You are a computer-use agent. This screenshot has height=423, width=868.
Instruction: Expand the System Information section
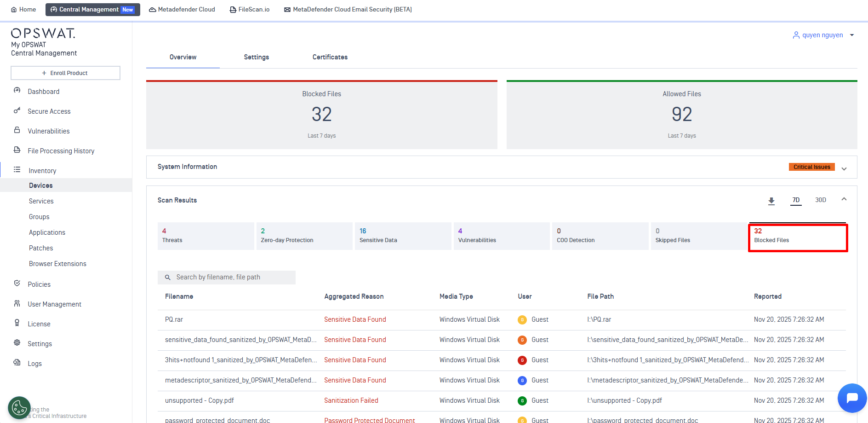pyautogui.click(x=844, y=168)
